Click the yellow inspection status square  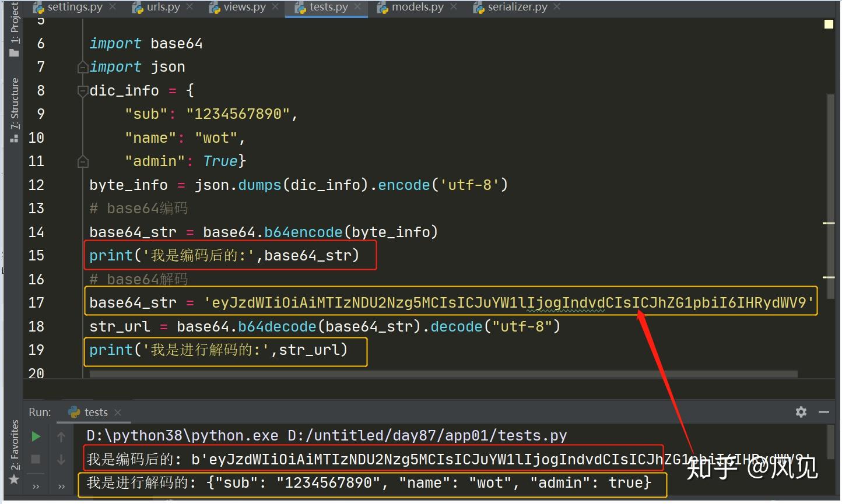point(829,24)
